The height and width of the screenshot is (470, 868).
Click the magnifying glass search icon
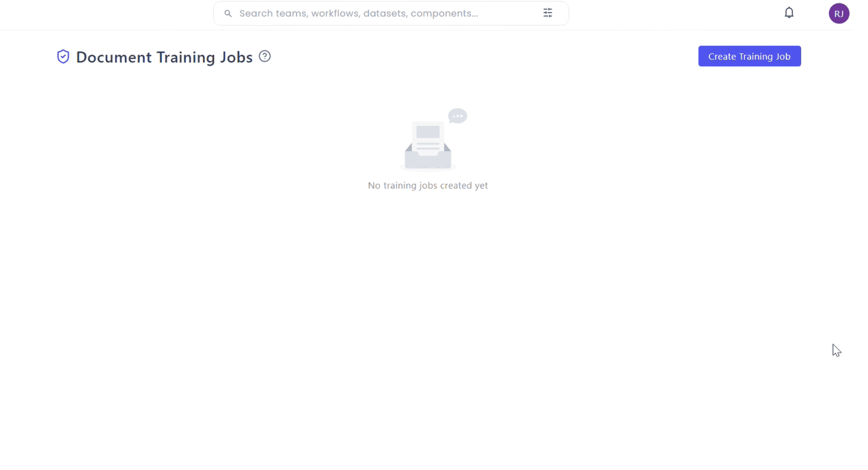228,14
